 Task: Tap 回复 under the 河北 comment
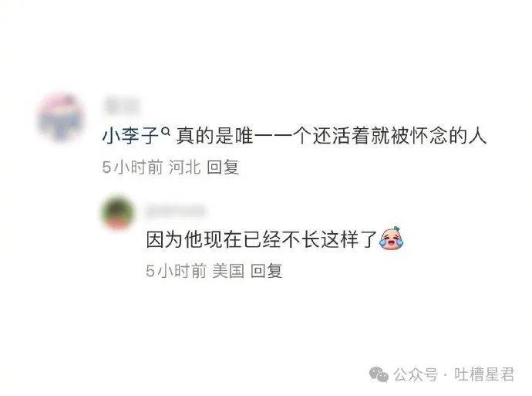[x=223, y=167]
